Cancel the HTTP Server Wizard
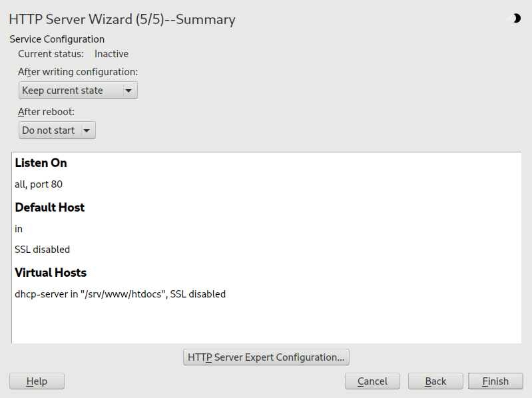532x398 pixels. tap(372, 381)
